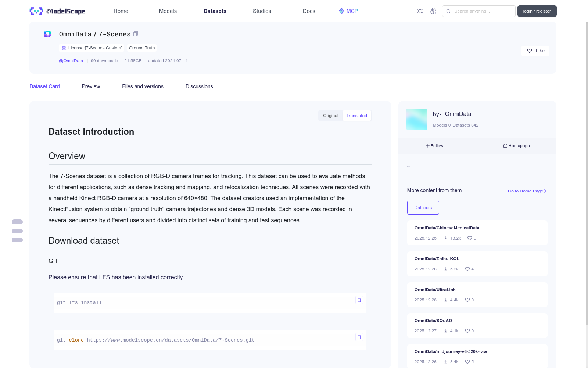Open the Files and versions tab
This screenshot has height=368, width=588.
(x=143, y=86)
